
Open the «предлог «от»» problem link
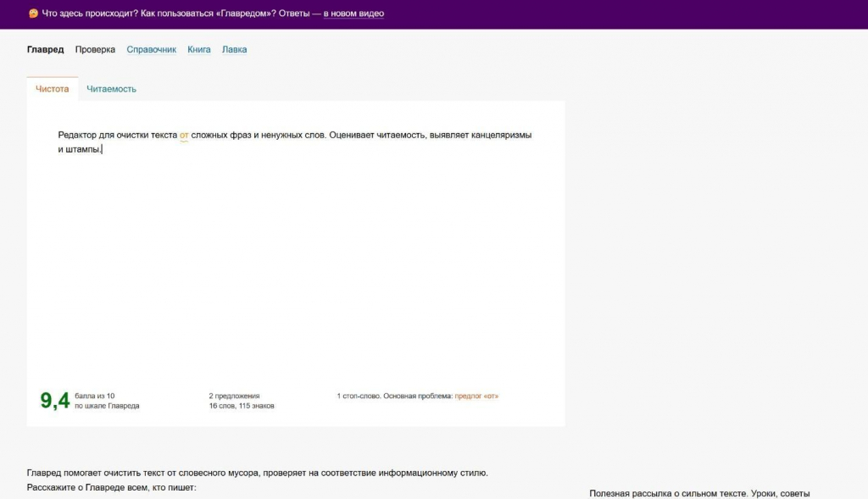point(476,396)
